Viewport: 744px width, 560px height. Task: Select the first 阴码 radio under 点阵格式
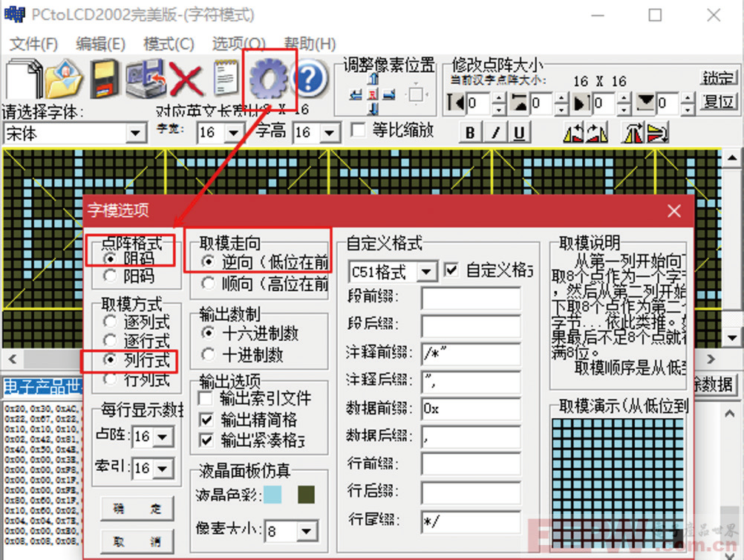click(x=110, y=258)
